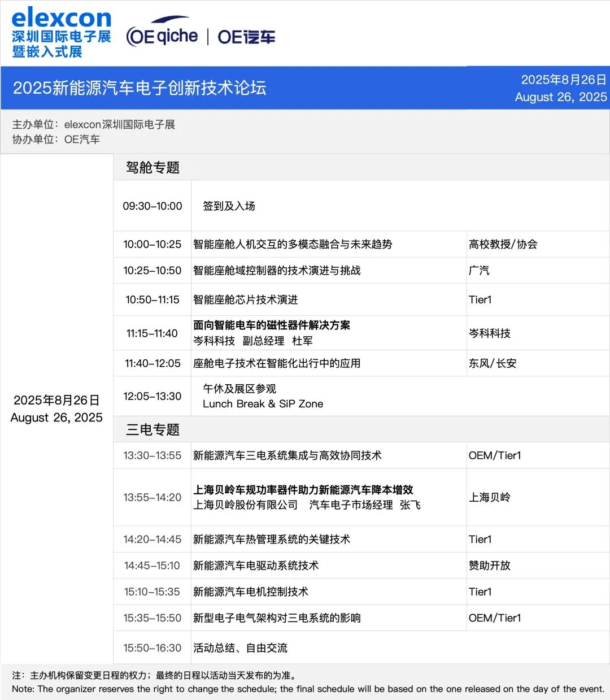Click left column August 26, 2025
The image size is (610, 700).
(56, 418)
